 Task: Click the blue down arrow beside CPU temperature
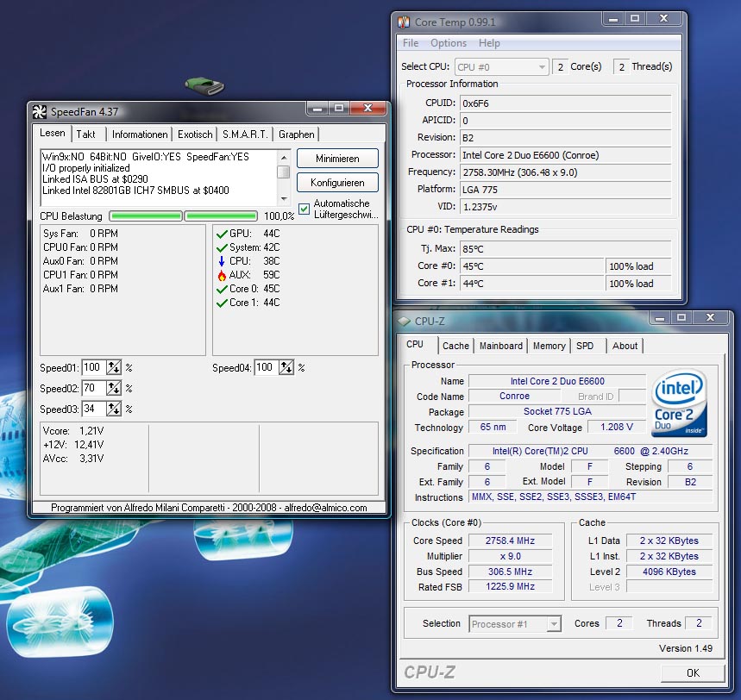(x=222, y=261)
